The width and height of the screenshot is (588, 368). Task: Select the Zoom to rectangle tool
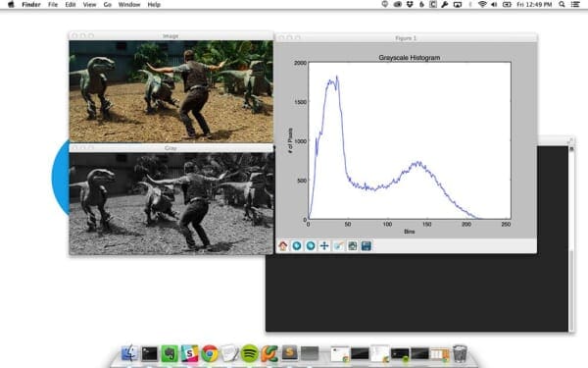(338, 246)
